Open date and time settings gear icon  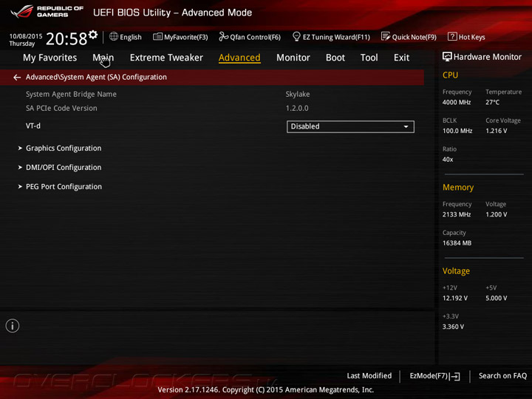[x=93, y=34]
